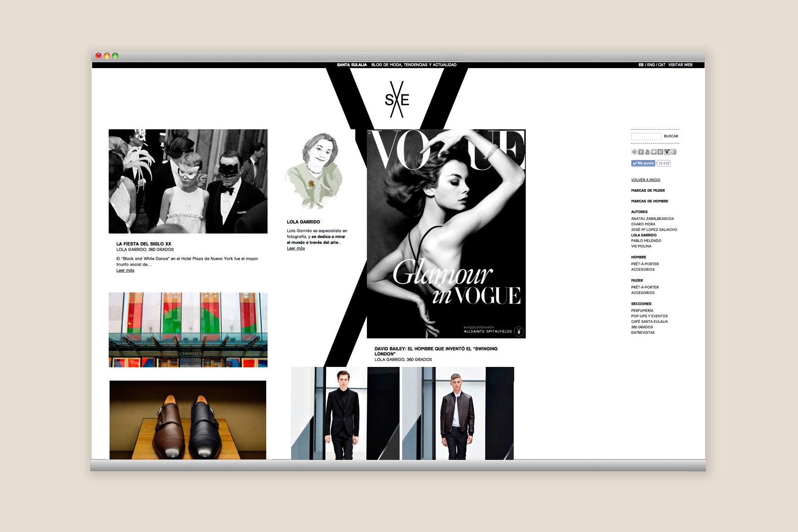
Task: Click the Glamour in Vogue cover image
Action: [446, 234]
